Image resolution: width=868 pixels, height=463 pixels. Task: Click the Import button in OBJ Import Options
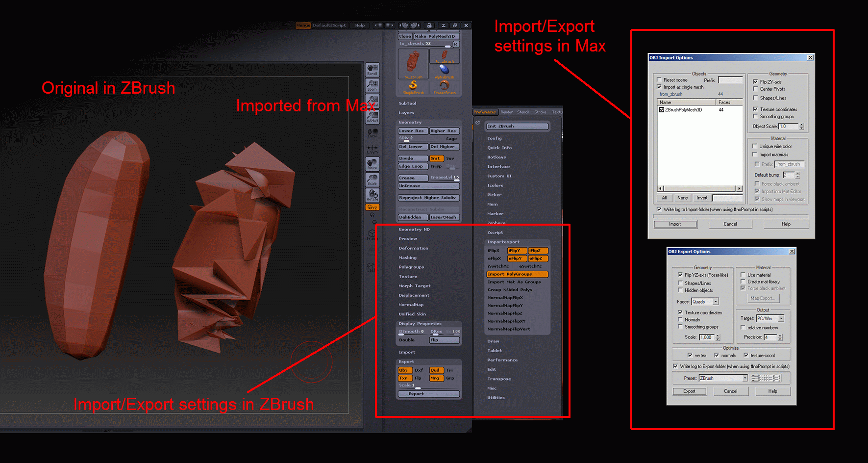(675, 224)
